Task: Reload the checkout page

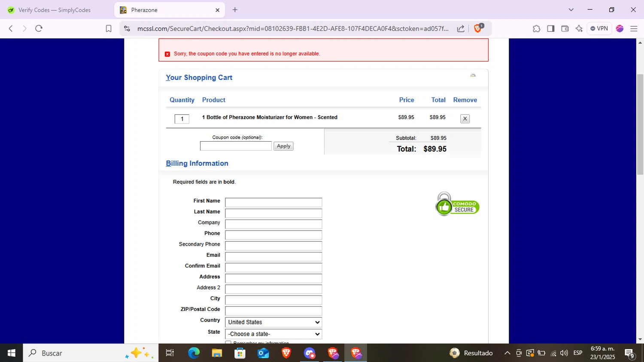Action: click(x=39, y=28)
